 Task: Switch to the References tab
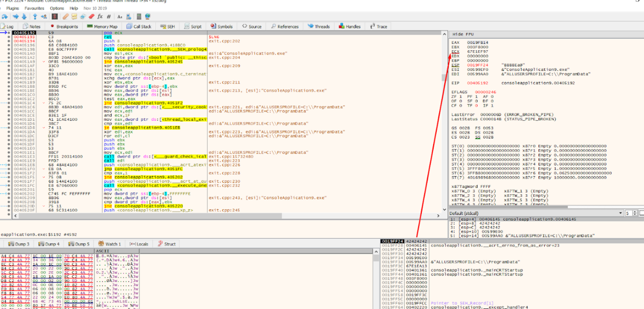click(284, 27)
